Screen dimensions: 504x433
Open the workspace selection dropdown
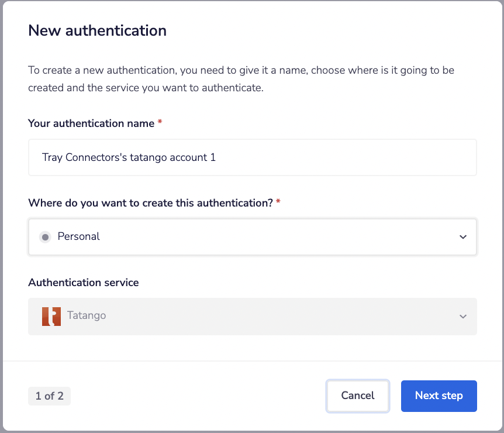[x=252, y=237]
